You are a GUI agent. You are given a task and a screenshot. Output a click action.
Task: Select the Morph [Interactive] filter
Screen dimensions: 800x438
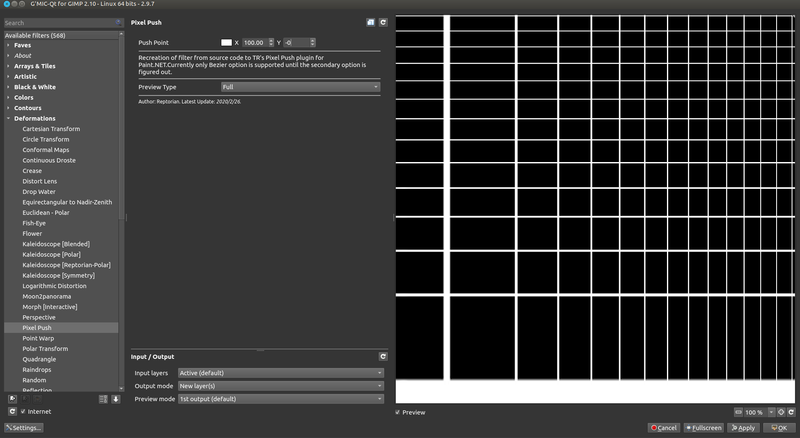click(x=49, y=307)
